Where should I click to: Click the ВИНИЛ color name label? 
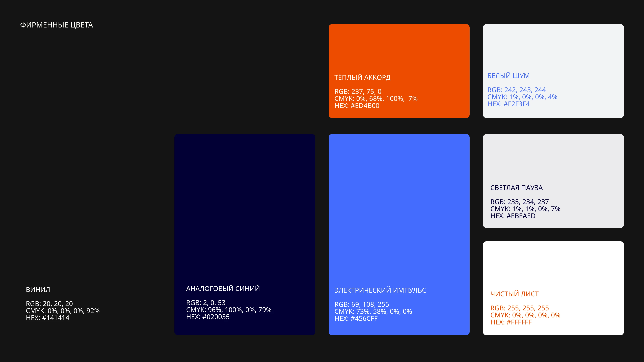[38, 290]
